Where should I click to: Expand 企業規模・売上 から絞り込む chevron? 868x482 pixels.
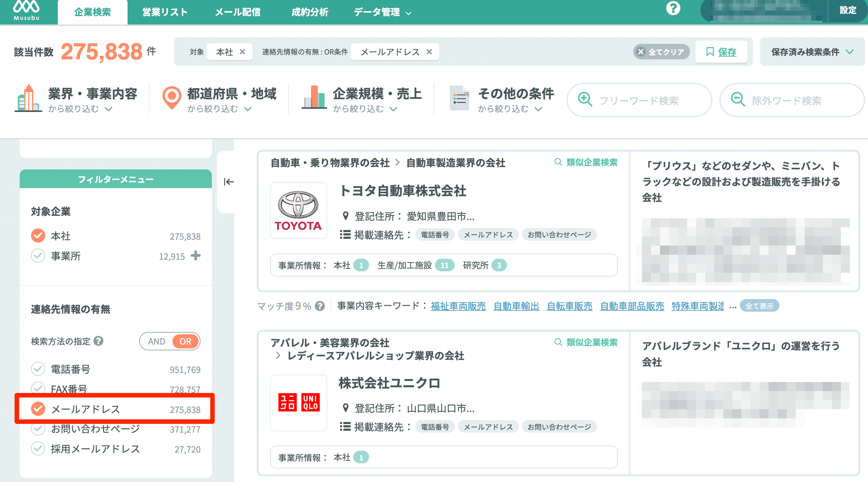point(394,109)
